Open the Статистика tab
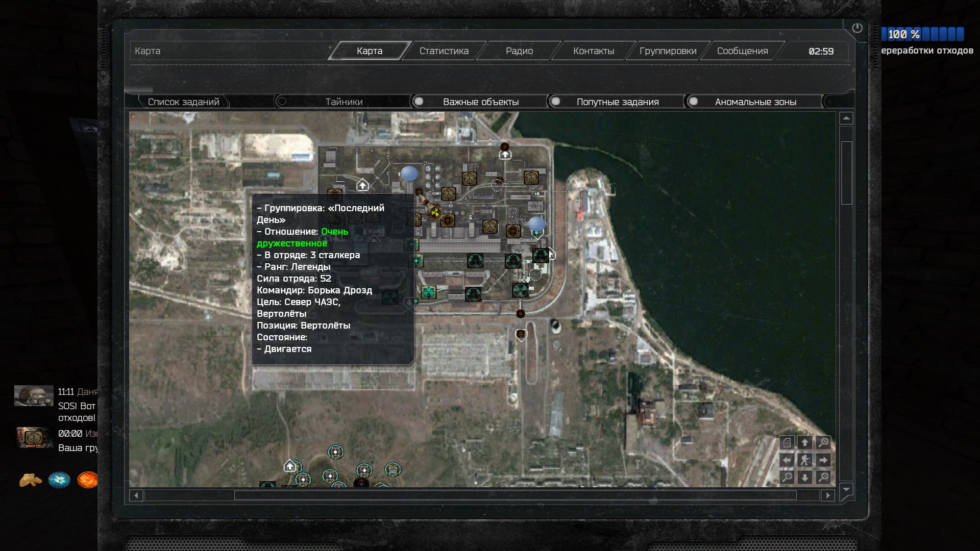 pyautogui.click(x=444, y=51)
